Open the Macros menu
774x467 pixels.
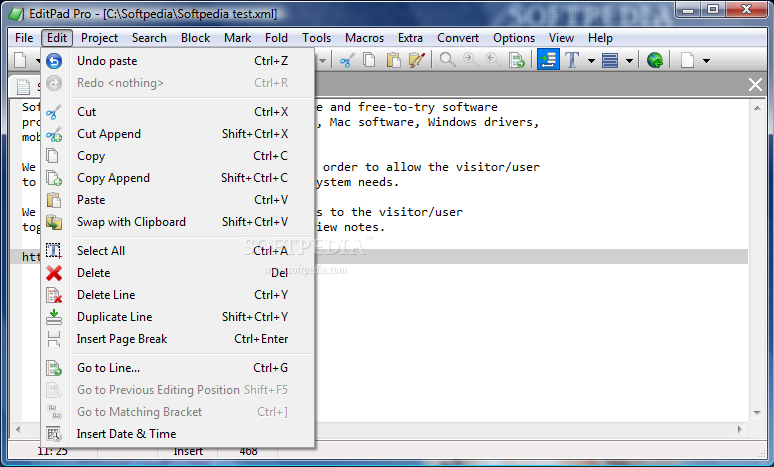coord(364,38)
